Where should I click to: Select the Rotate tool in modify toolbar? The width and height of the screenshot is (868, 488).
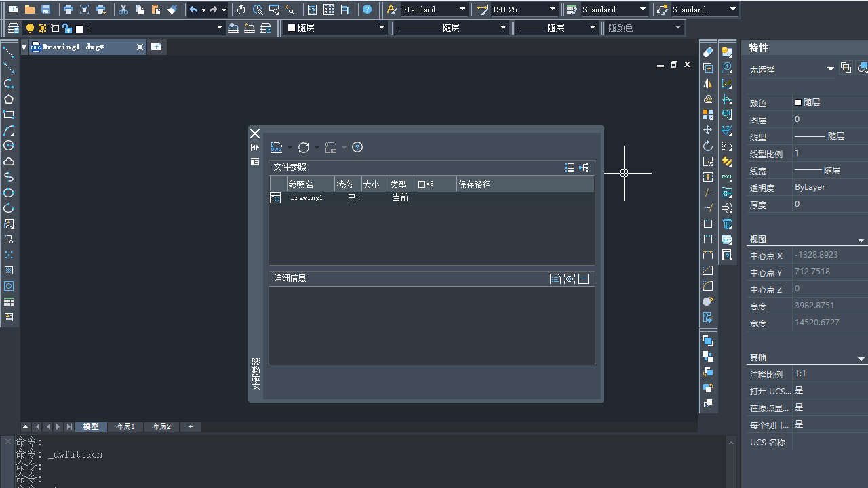point(708,146)
